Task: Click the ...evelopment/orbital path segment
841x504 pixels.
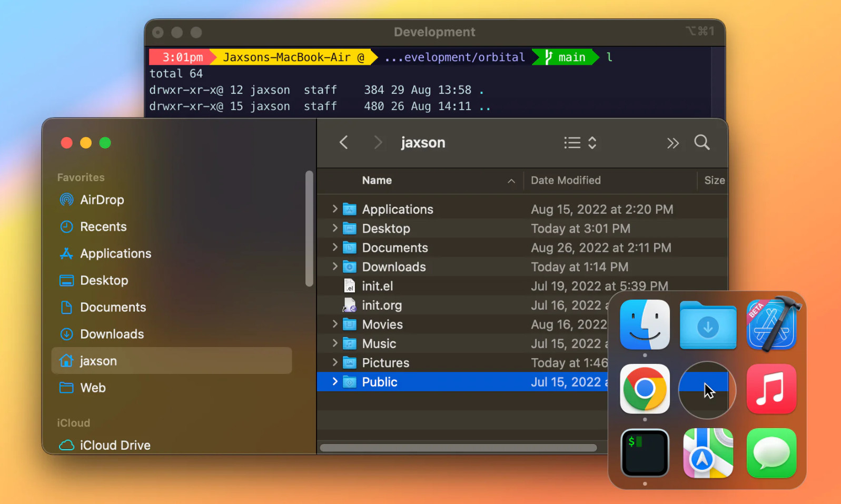Action: point(454,57)
